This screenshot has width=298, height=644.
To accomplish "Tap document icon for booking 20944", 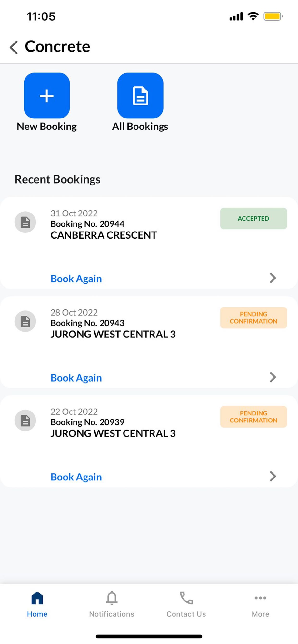I will 25,222.
